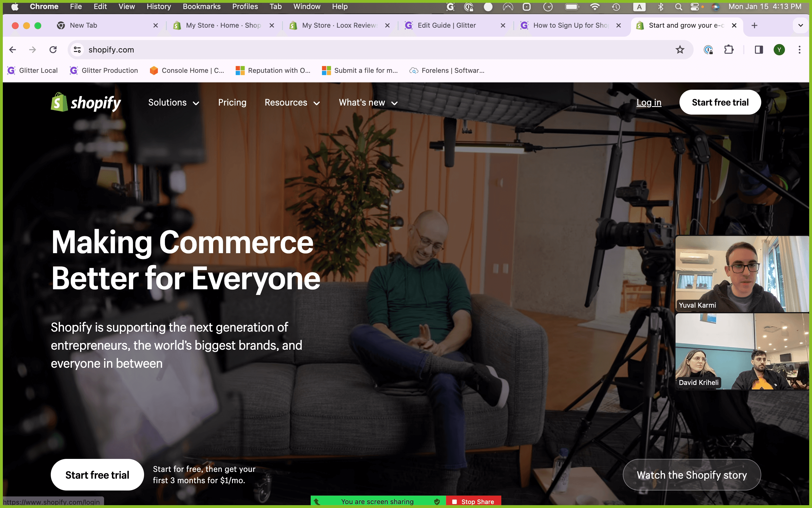
Task: Open the Apple menu
Action: [x=15, y=7]
